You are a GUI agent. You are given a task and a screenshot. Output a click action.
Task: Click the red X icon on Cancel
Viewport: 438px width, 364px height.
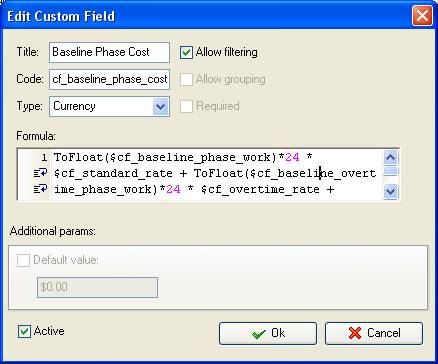click(x=355, y=333)
